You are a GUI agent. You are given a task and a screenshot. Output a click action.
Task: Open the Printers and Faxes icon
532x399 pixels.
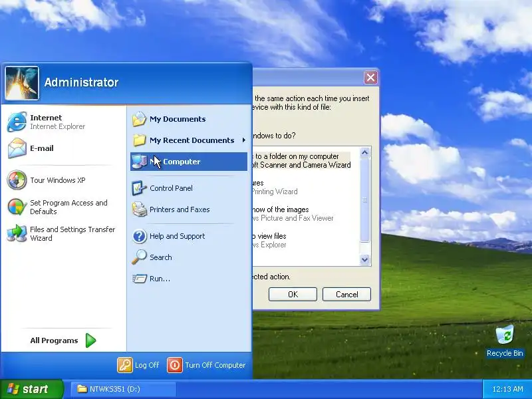click(139, 209)
